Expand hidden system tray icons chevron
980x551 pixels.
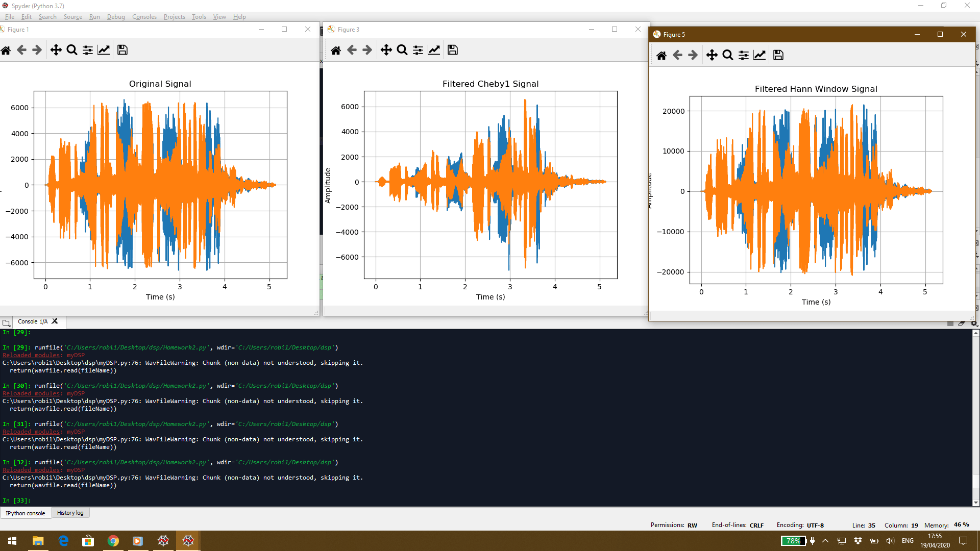coord(825,541)
